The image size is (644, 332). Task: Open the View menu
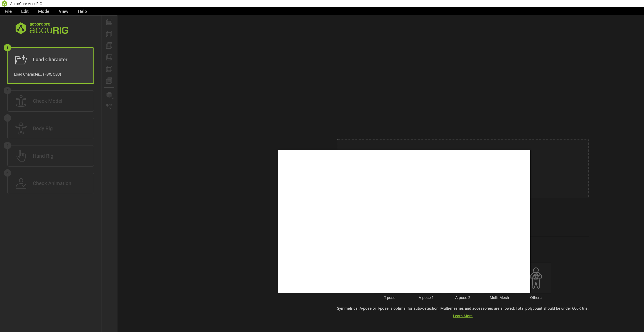coord(63,11)
